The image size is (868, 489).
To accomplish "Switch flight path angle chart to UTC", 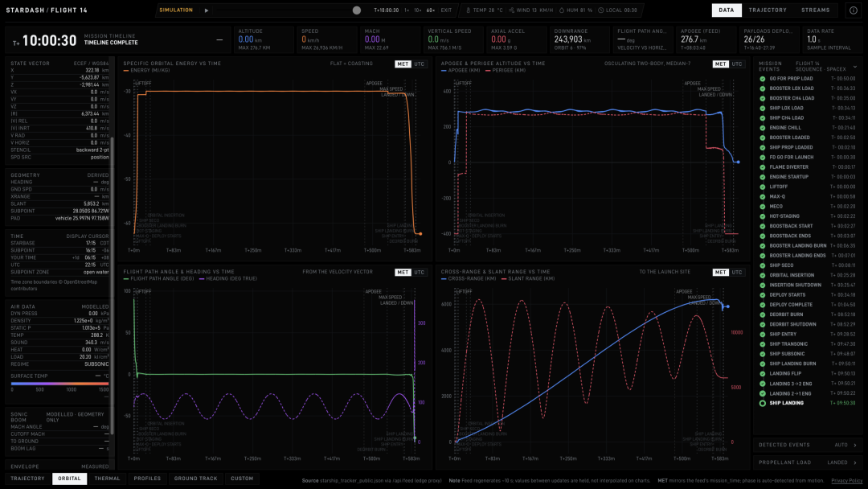I will (x=419, y=273).
